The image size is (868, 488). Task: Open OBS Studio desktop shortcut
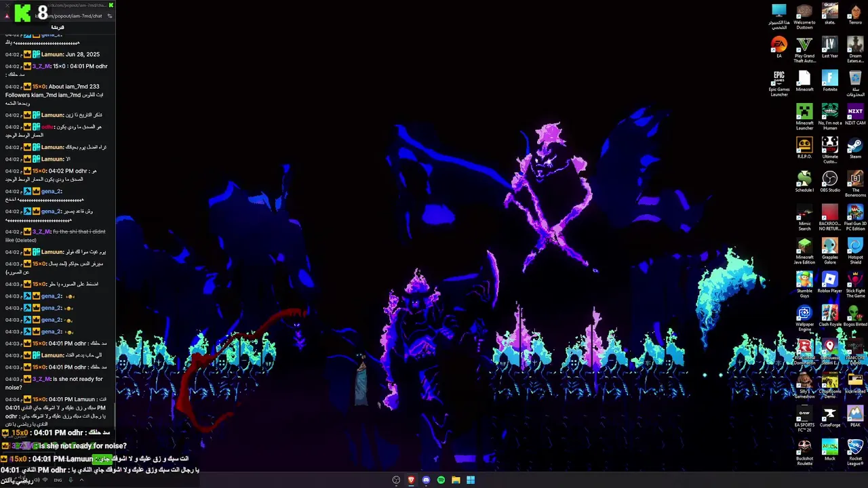pos(830,182)
